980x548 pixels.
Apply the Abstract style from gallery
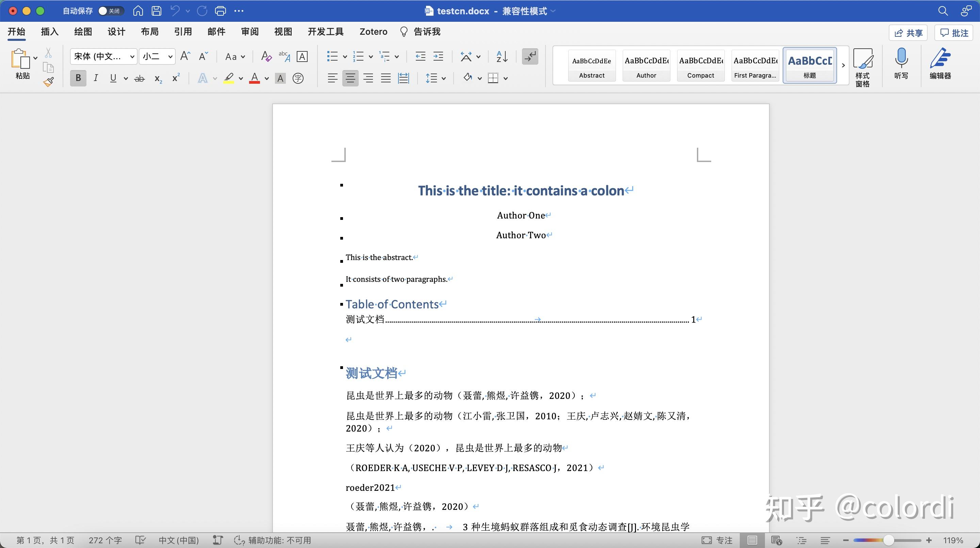coord(592,65)
